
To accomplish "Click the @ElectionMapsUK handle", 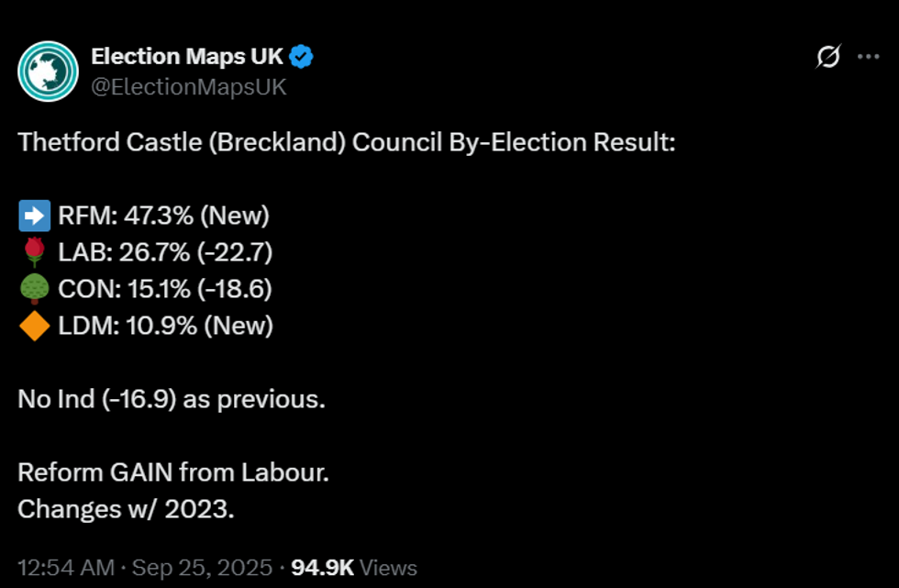I will [189, 87].
